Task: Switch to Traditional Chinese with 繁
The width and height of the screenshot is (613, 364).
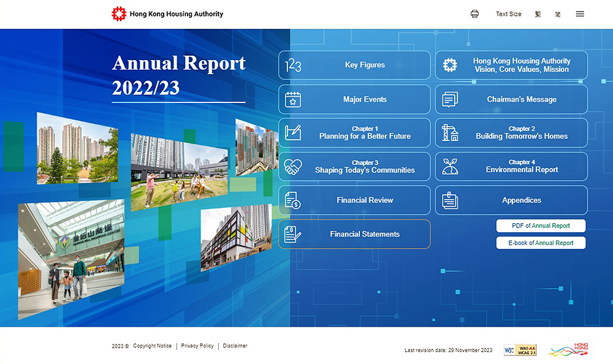Action: pos(538,13)
